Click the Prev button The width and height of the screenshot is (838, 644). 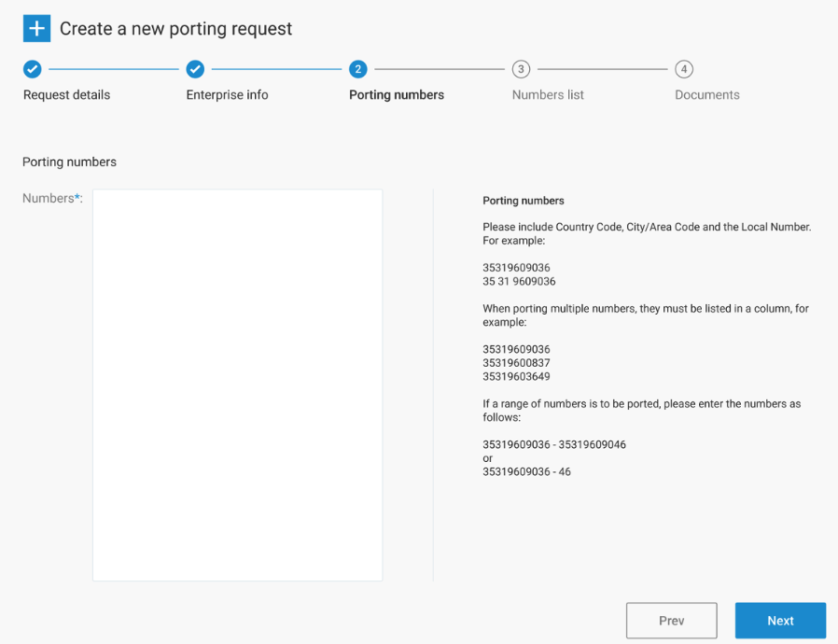(x=672, y=621)
